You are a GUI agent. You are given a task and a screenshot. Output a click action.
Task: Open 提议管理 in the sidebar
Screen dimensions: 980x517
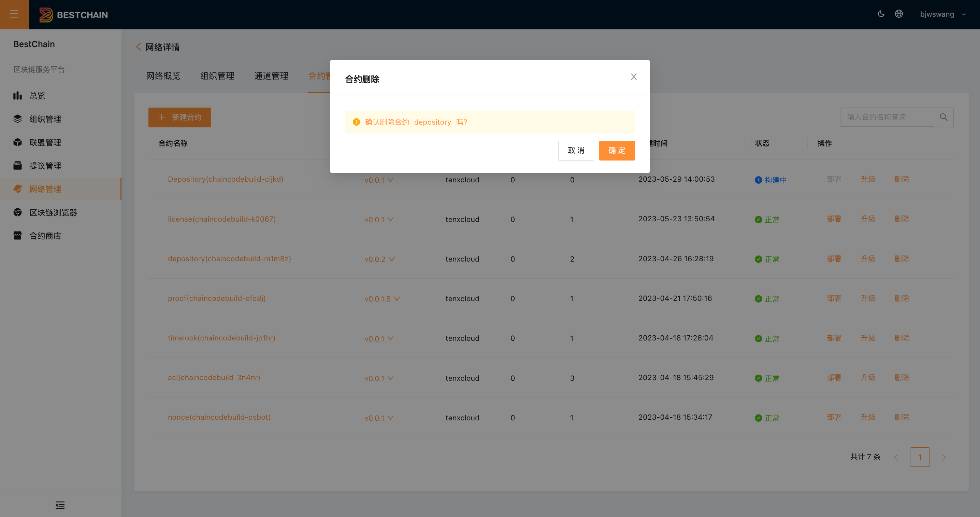[61, 166]
